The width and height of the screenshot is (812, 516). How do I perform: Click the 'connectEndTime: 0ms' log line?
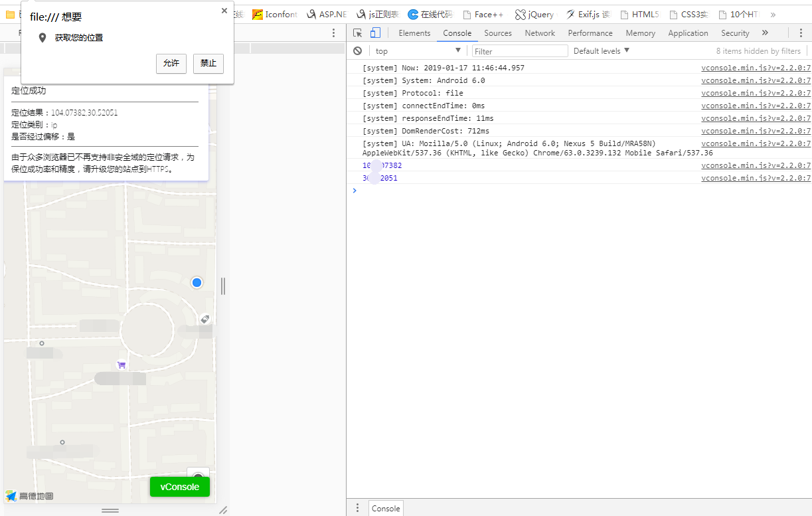pos(424,106)
